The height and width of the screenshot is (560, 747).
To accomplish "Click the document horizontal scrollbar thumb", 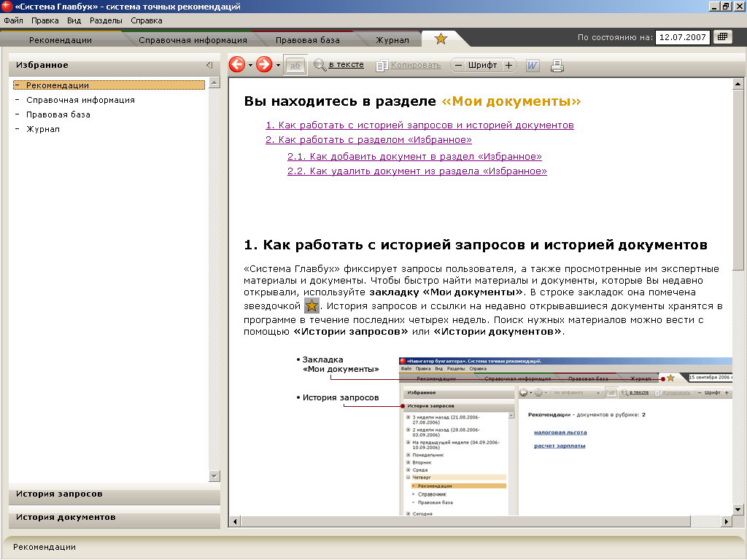I will [465, 521].
